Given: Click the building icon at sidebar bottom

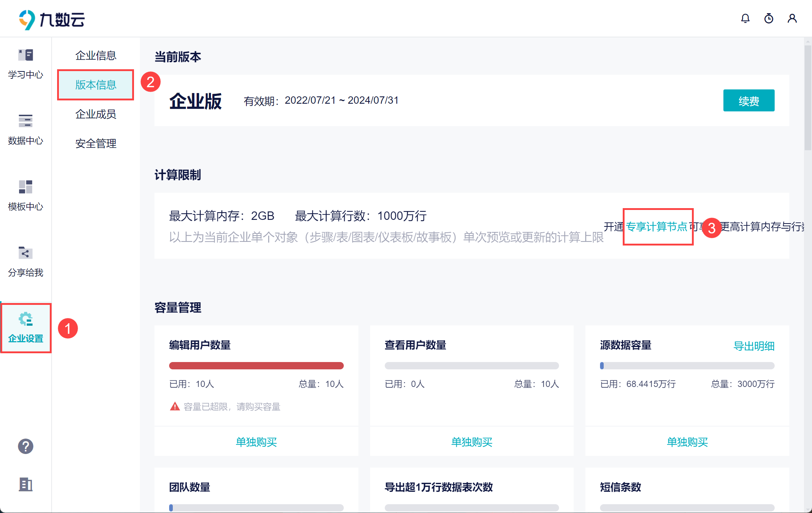Looking at the screenshot, I should click(x=26, y=484).
